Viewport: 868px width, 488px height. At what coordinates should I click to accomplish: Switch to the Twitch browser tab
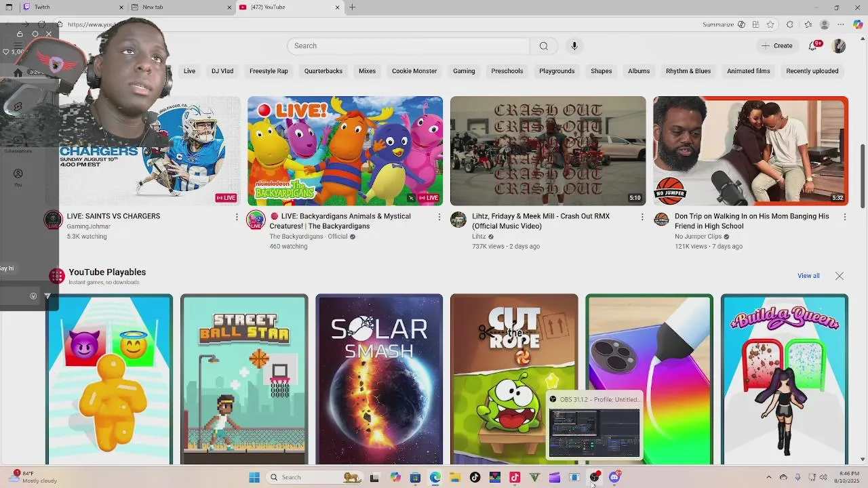tap(72, 7)
